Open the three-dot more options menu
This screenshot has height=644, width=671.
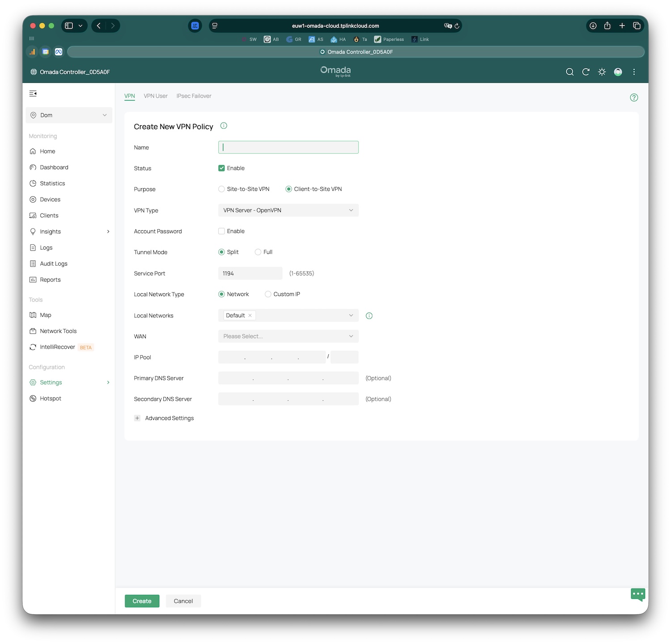pyautogui.click(x=634, y=72)
